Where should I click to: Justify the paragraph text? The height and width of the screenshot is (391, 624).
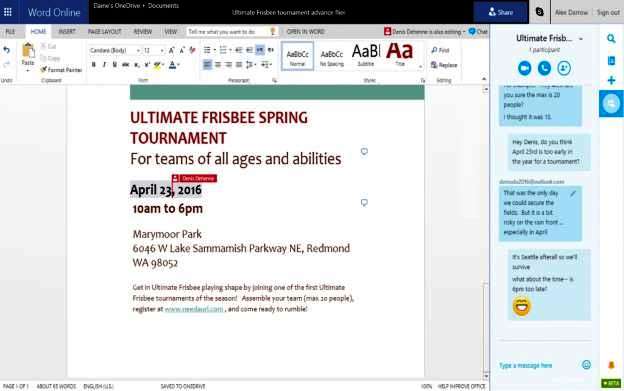pos(239,65)
